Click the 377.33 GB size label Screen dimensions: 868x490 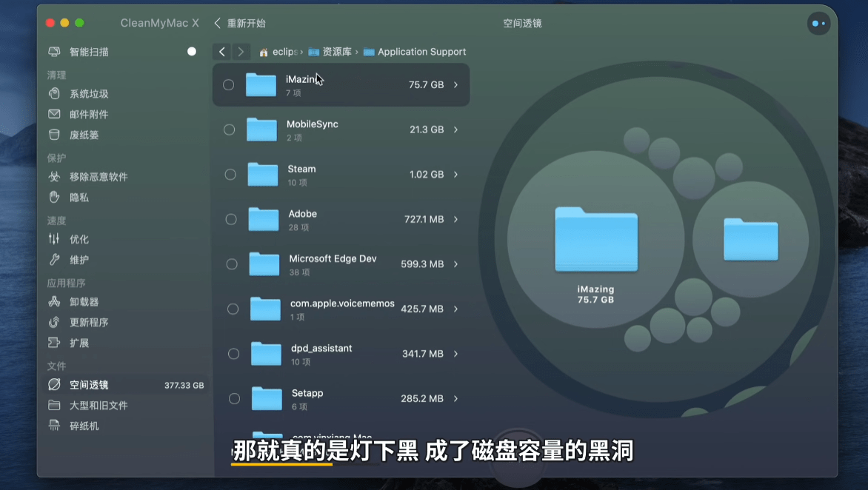184,385
